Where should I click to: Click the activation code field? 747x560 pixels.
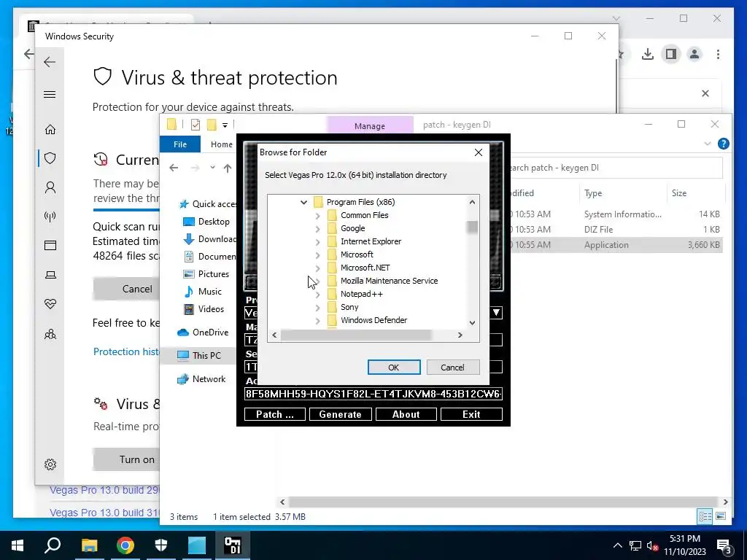373,394
